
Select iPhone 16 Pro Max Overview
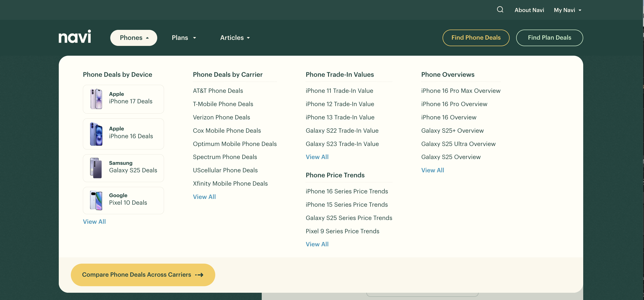coord(461,91)
